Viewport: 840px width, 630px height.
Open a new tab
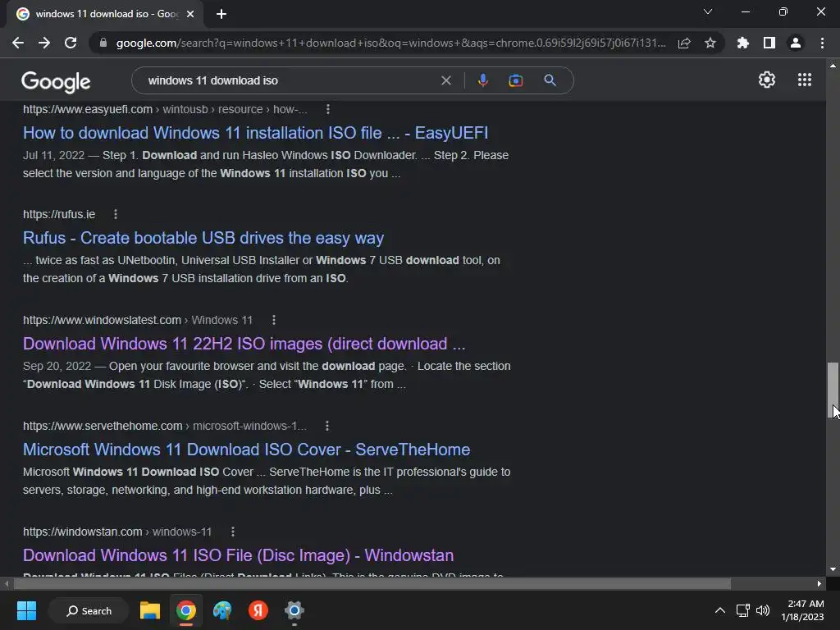pyautogui.click(x=221, y=14)
